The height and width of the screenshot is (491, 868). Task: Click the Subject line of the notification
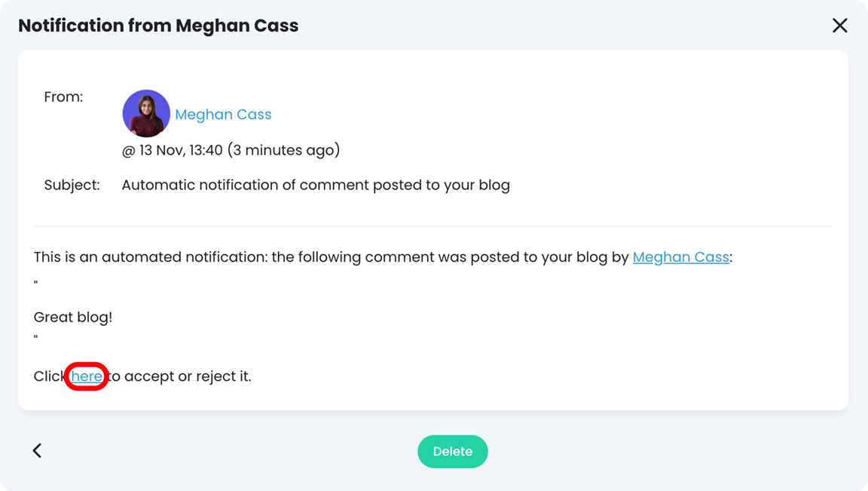pyautogui.click(x=316, y=184)
